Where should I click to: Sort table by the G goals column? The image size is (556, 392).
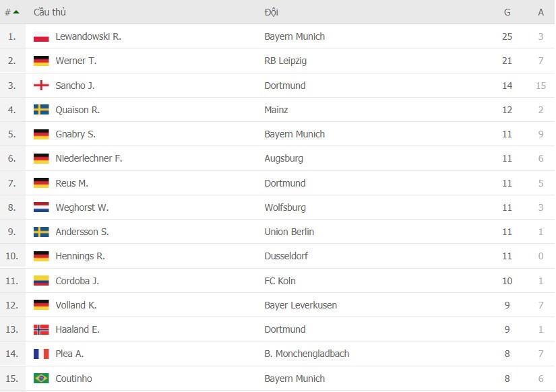tap(507, 12)
